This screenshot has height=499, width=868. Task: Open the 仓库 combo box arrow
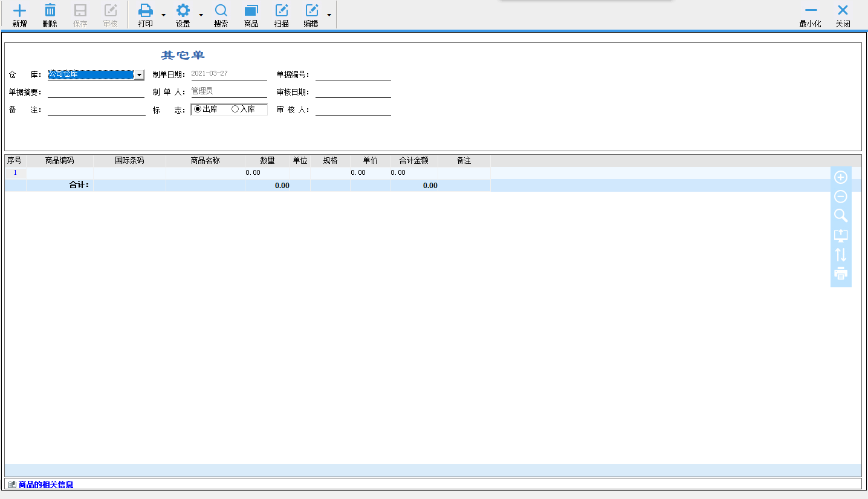(x=139, y=75)
